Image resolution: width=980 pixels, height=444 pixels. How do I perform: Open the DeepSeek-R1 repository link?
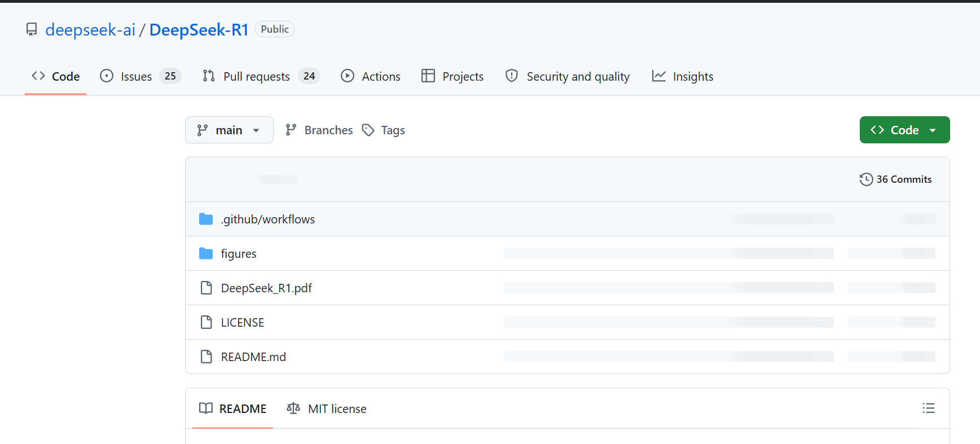pos(199,30)
